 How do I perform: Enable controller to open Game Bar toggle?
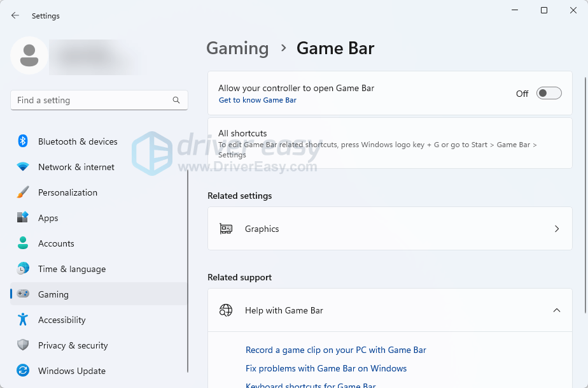click(x=549, y=94)
